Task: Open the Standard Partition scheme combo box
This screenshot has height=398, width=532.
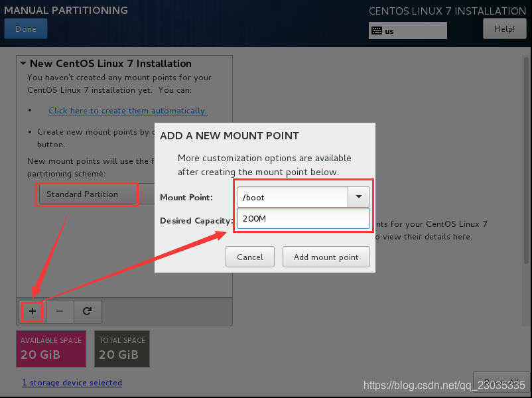Action: pos(97,194)
